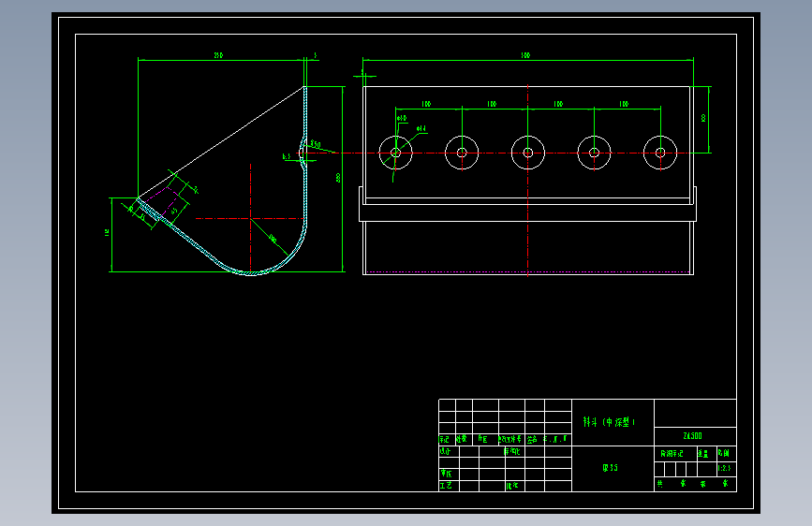
Task: Click the 重量 label in title block
Action: coord(702,454)
